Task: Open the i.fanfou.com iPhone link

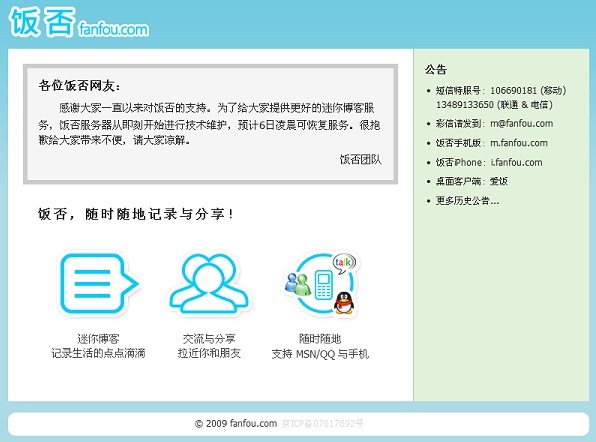Action: (516, 162)
